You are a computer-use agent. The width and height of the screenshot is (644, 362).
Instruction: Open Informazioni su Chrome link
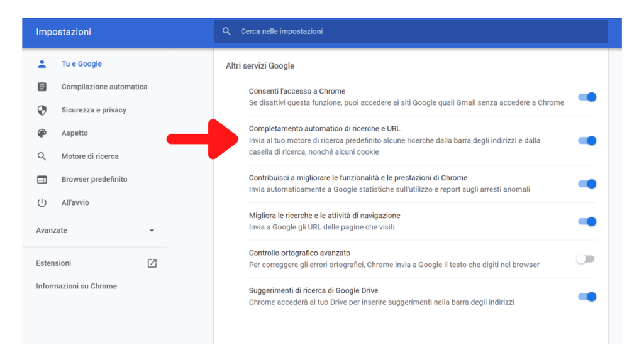[76, 286]
